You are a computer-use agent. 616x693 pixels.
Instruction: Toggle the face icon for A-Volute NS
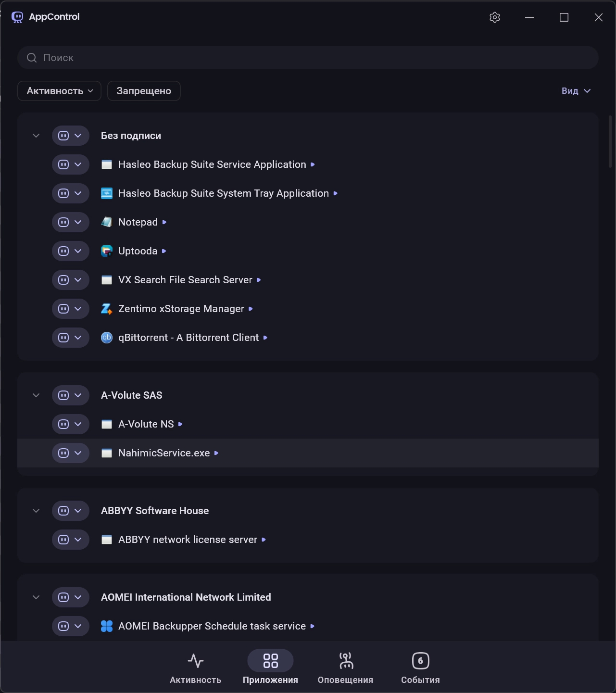tap(63, 424)
